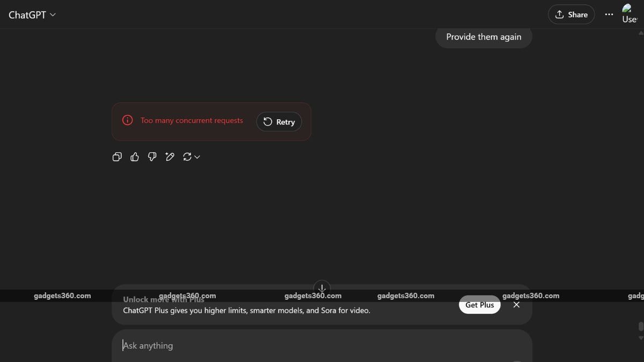Open the ChatGPT model selector dropdown
This screenshot has height=362, width=644.
[x=32, y=15]
